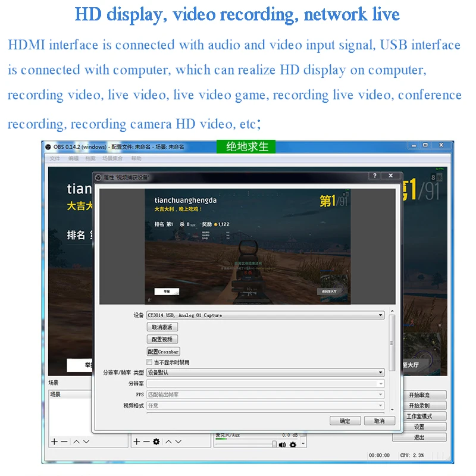Click the OBS logo in properties dialog title
Viewport: 476px width, 476px height.
[x=98, y=177]
